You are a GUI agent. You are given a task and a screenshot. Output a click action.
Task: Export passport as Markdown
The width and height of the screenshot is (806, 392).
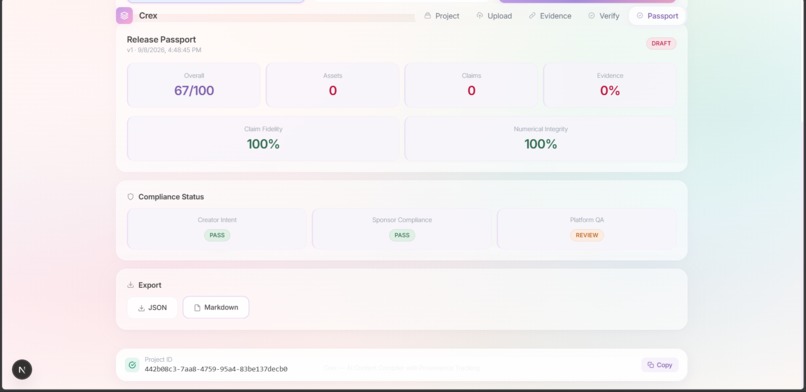[216, 307]
